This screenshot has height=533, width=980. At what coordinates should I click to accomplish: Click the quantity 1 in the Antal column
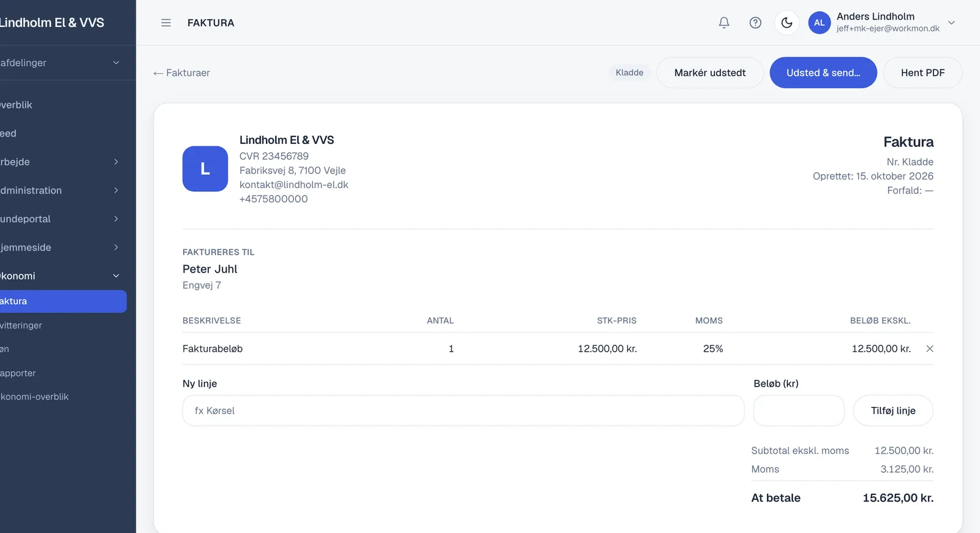tap(451, 349)
